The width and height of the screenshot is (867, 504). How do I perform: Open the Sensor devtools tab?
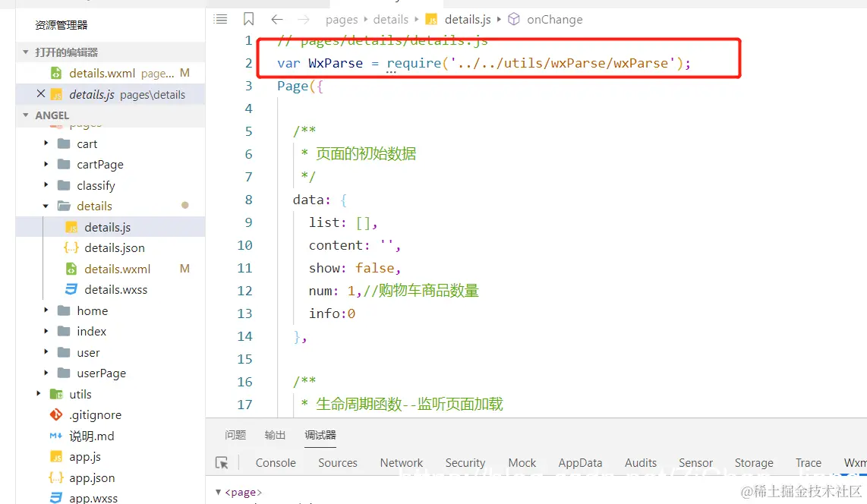[x=695, y=462]
